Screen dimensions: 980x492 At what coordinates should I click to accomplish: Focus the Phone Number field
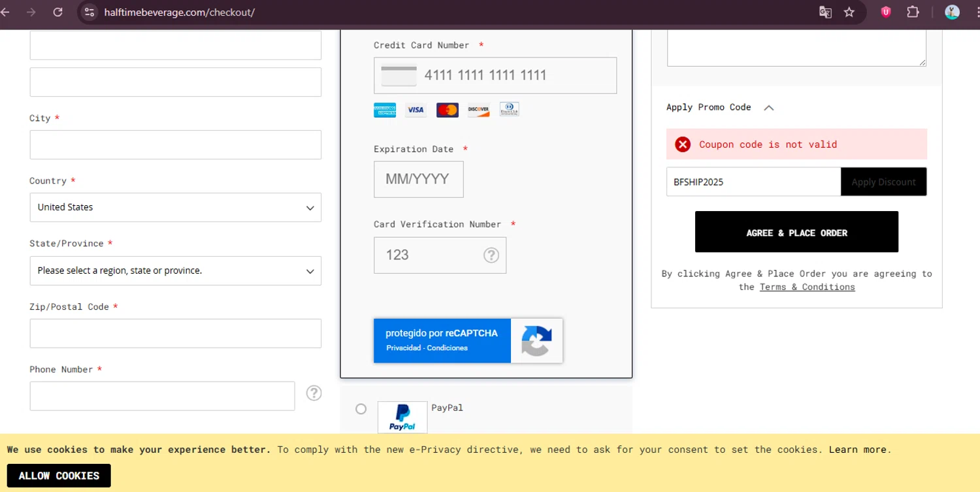(162, 396)
